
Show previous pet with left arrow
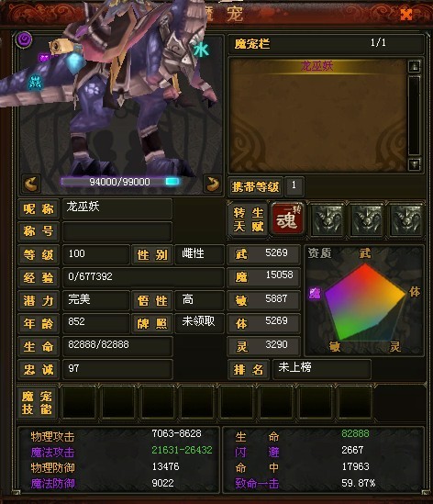coord(31,184)
